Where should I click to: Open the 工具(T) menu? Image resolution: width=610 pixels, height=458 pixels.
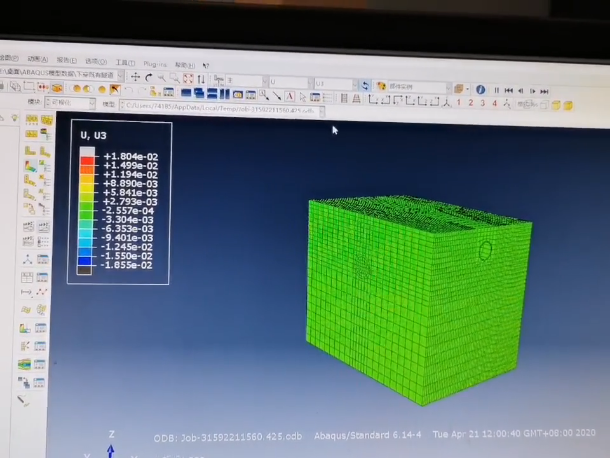[125, 63]
